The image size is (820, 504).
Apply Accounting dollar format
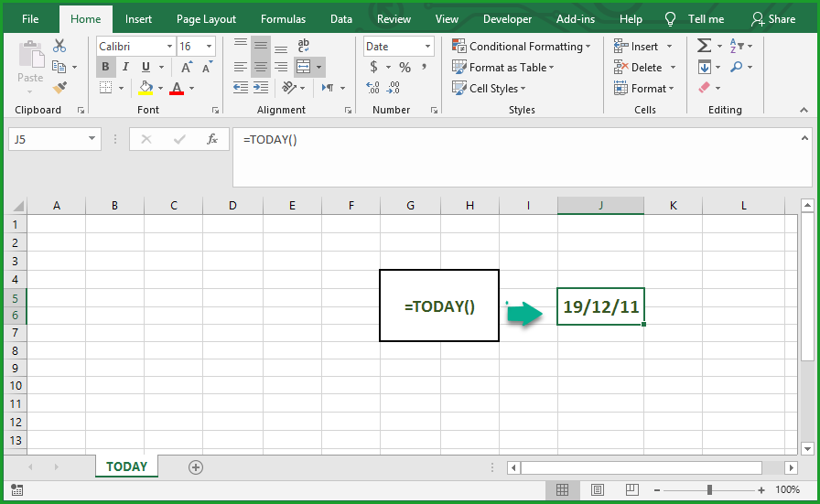pyautogui.click(x=373, y=67)
